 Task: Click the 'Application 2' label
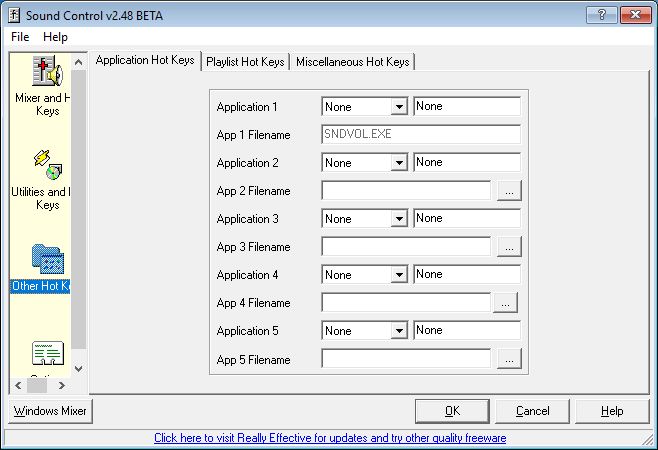click(x=247, y=163)
